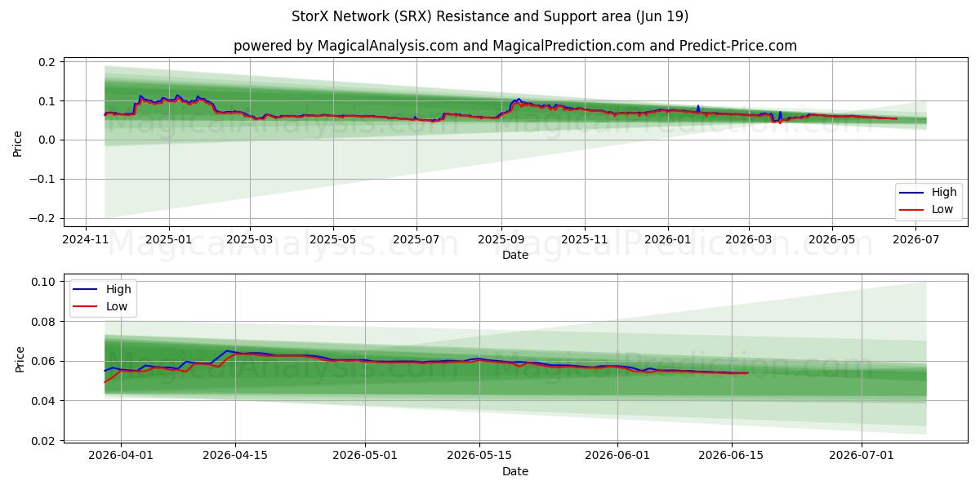Click the '2025-01' tick label on top chart
Screen dimensions: 980x490
click(169, 240)
